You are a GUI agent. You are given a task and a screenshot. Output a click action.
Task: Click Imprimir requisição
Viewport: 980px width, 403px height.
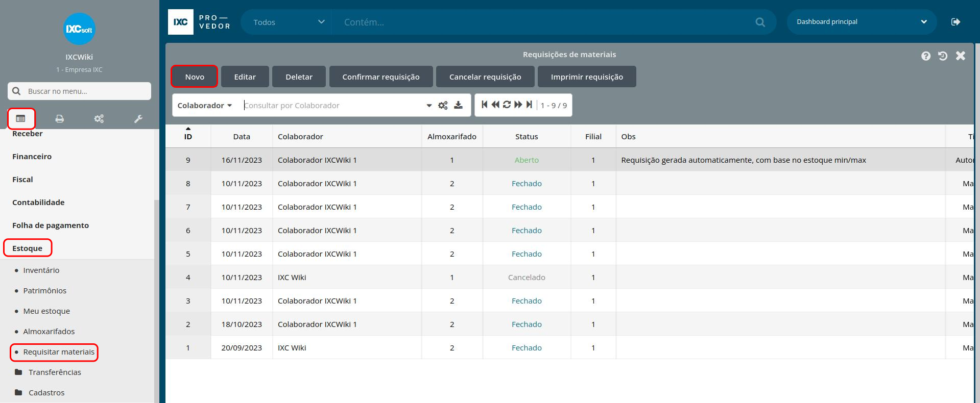(587, 77)
